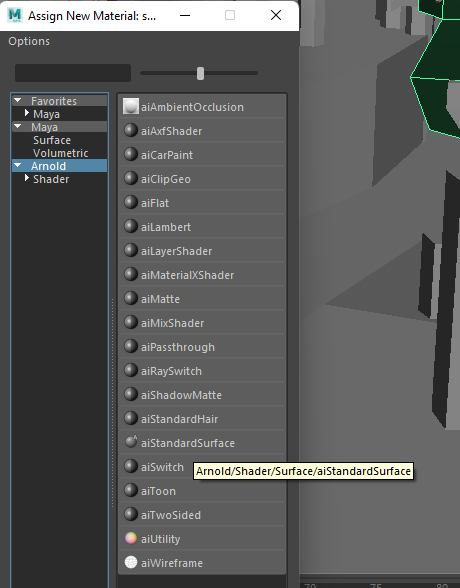The image size is (460, 588).
Task: Click the aiShadowMatte label text
Action: pos(181,395)
